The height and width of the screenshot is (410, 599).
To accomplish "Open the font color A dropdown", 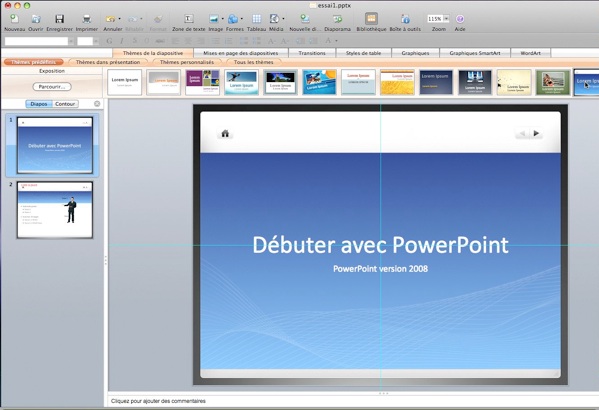I will coord(336,41).
